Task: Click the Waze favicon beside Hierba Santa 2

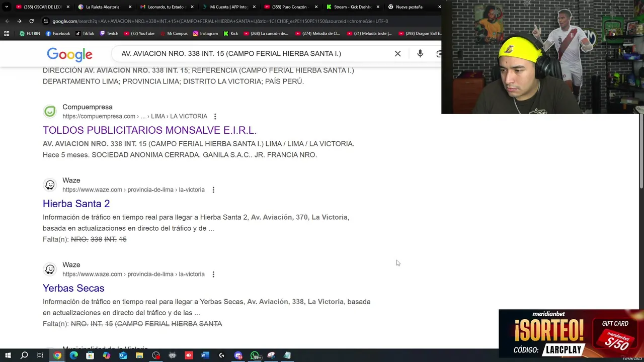Action: [x=50, y=185]
